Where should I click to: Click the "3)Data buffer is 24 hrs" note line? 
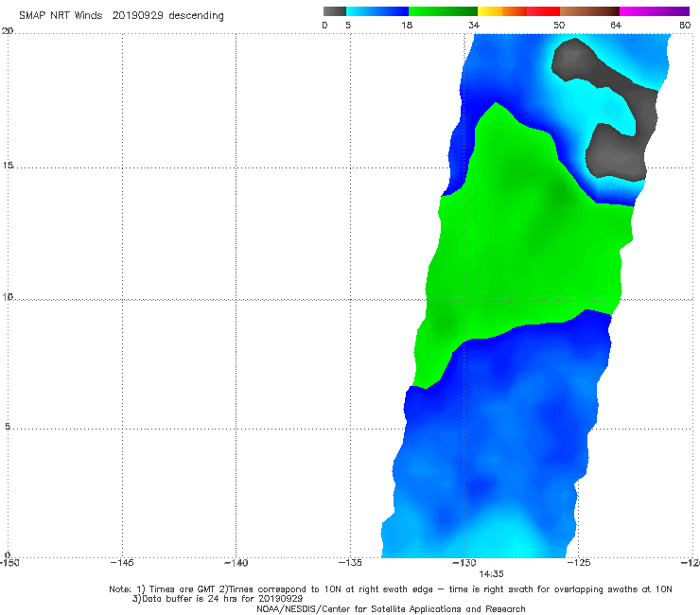(218, 599)
